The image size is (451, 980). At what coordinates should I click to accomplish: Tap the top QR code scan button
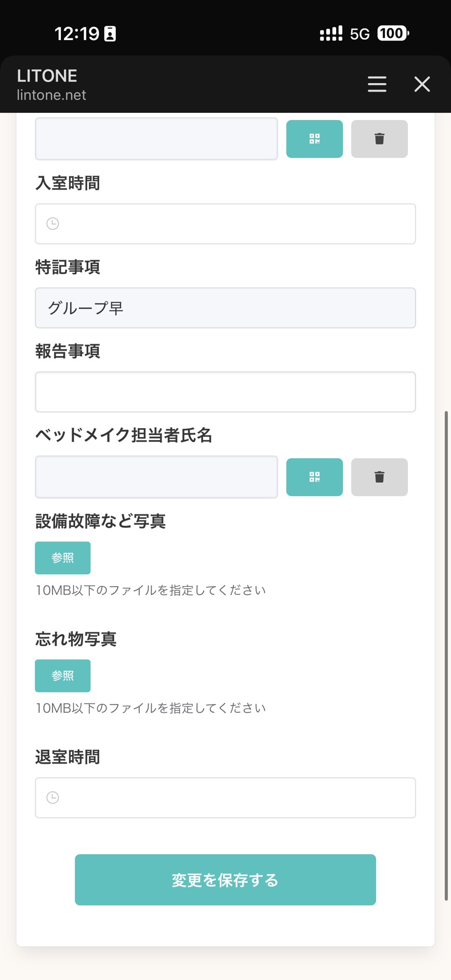314,139
